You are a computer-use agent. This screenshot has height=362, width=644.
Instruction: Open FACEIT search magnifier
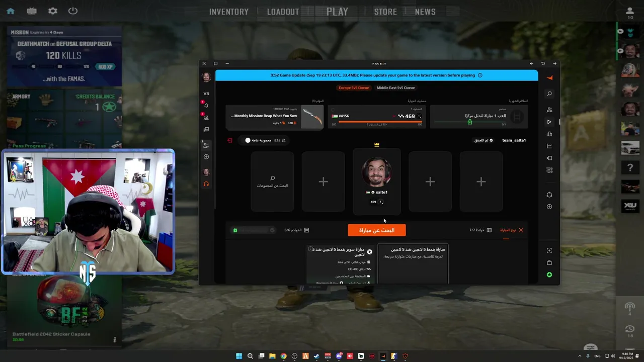tap(549, 94)
